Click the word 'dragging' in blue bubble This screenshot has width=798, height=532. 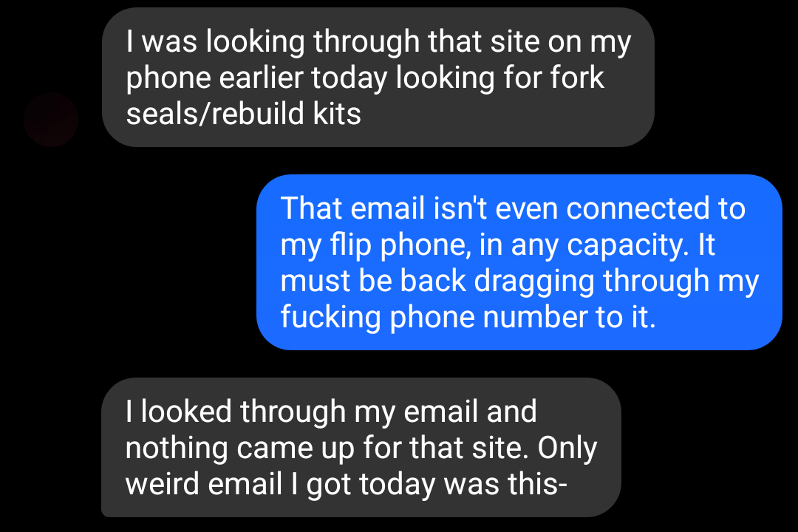(534, 282)
